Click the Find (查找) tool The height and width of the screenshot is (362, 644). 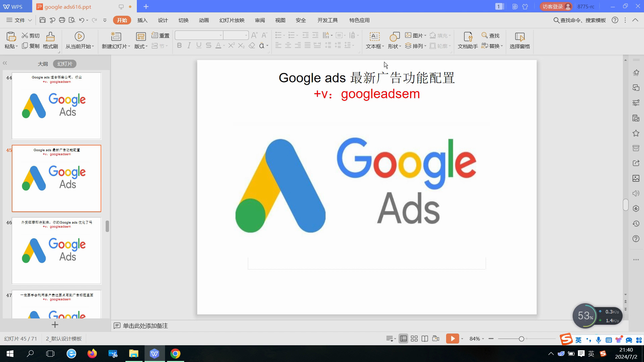click(490, 36)
